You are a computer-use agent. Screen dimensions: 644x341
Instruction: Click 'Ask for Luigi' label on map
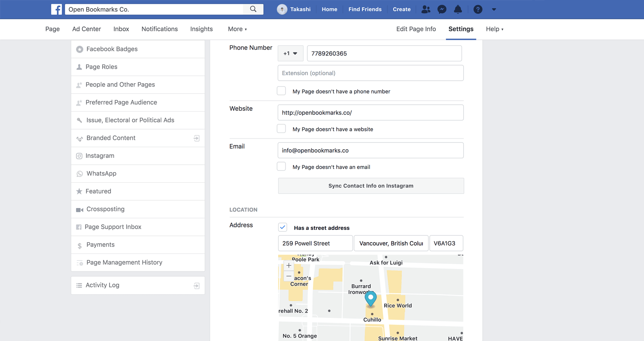(x=386, y=263)
